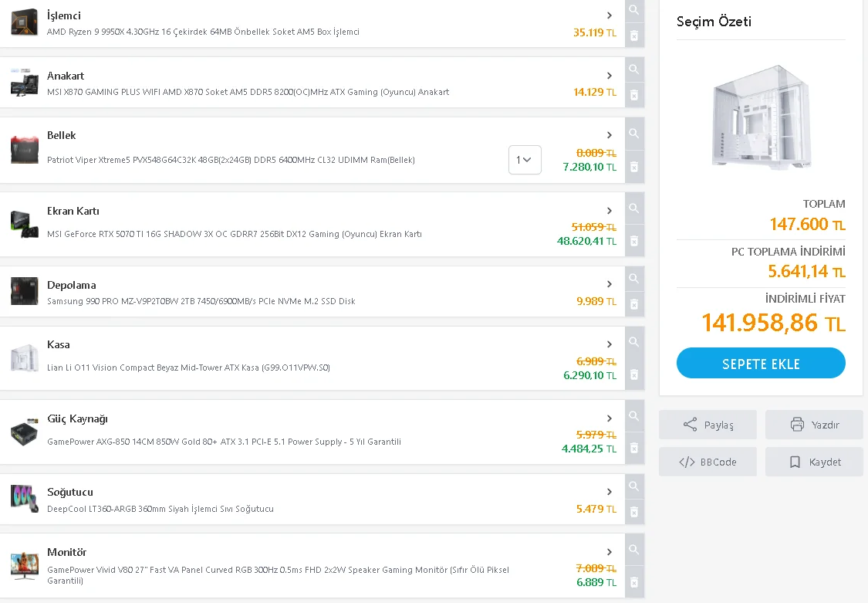Share the build with Paylaş button

pos(708,425)
